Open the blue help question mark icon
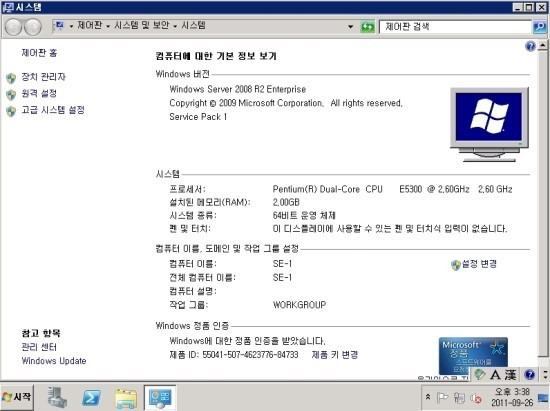Screen dimensions: 550x411 tap(530, 46)
